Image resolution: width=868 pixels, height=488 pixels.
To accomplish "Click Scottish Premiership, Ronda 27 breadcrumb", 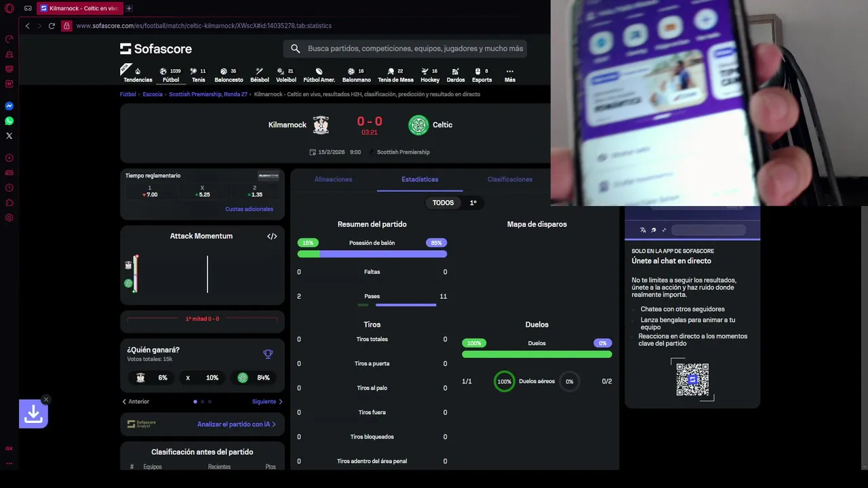I will coord(208,94).
